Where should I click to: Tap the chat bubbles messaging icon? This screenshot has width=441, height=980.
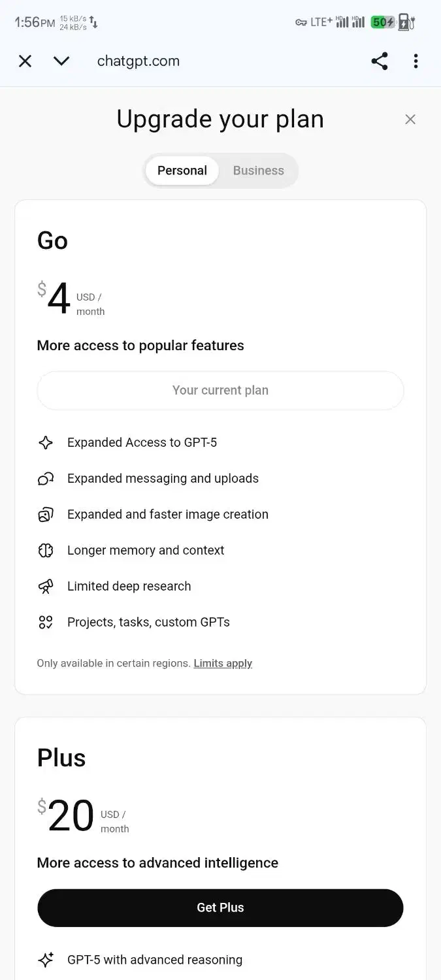(x=45, y=479)
